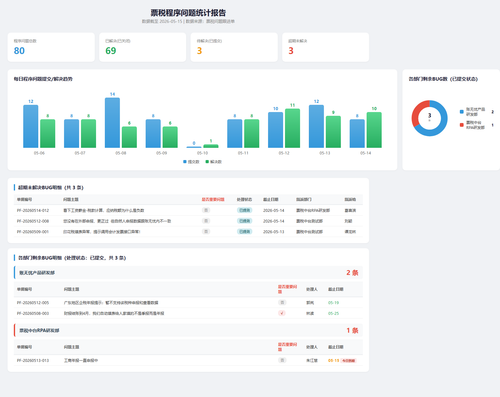Click ticket number PF-20260512-005
Viewport: 500px width, 397px height.
33,303
